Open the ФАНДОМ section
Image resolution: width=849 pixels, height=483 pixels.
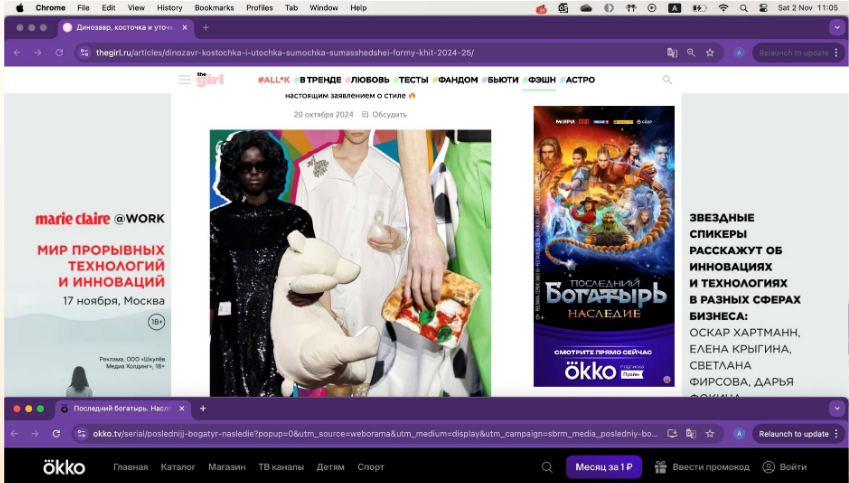point(455,80)
